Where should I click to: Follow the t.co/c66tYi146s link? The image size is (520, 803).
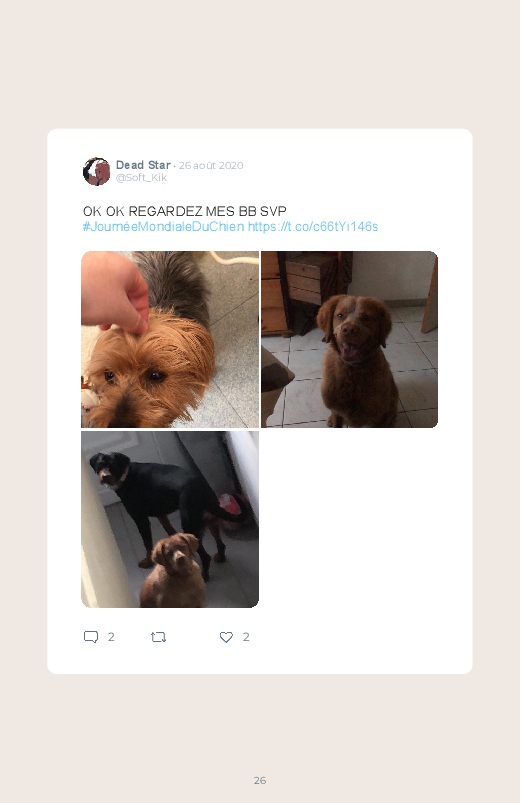point(313,227)
